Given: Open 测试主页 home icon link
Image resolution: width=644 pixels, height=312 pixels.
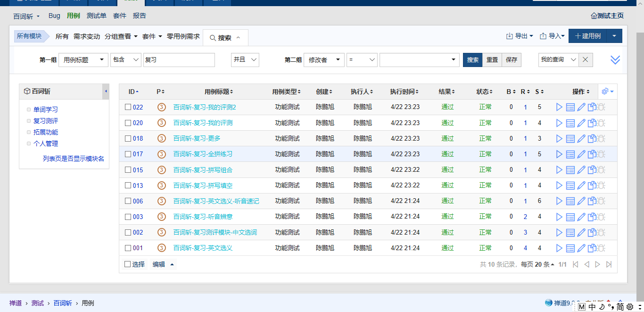Looking at the screenshot, I should tap(607, 16).
